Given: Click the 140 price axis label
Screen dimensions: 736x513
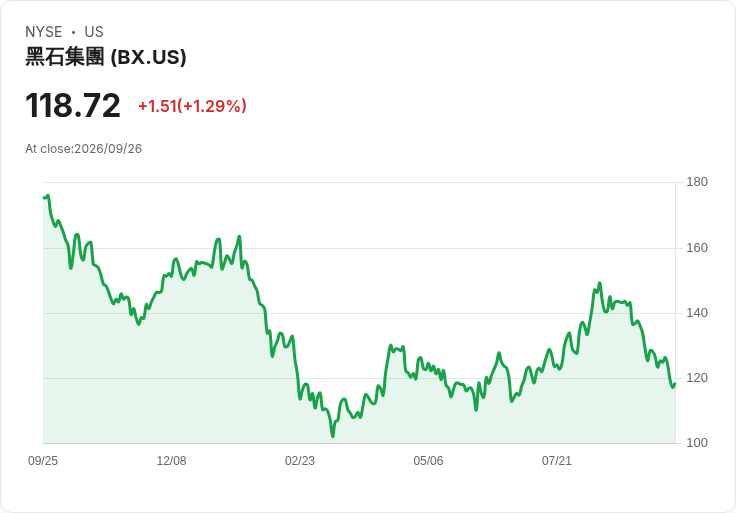Looking at the screenshot, I should coord(697,313).
